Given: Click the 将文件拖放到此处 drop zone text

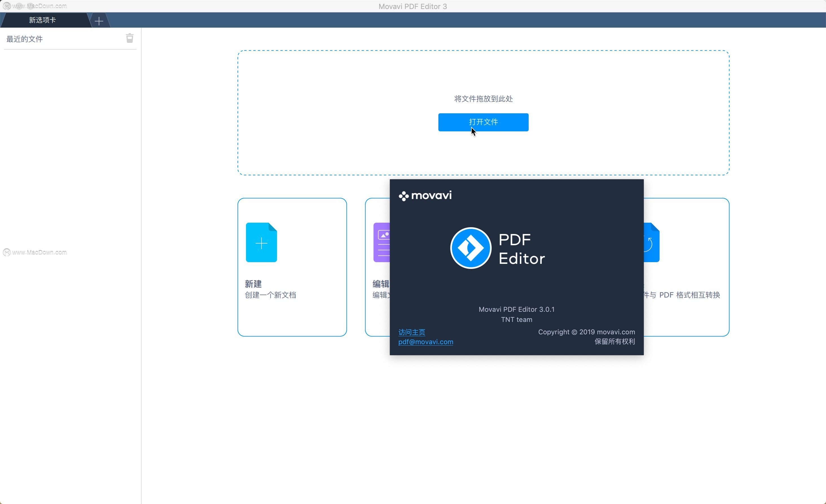Looking at the screenshot, I should click(483, 99).
